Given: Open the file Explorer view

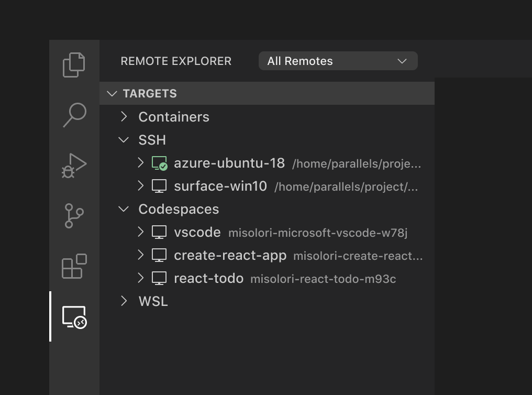Looking at the screenshot, I should click(74, 64).
